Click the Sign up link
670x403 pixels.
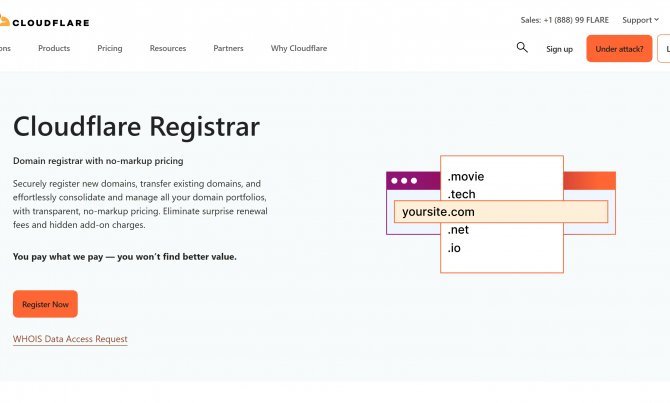click(559, 49)
